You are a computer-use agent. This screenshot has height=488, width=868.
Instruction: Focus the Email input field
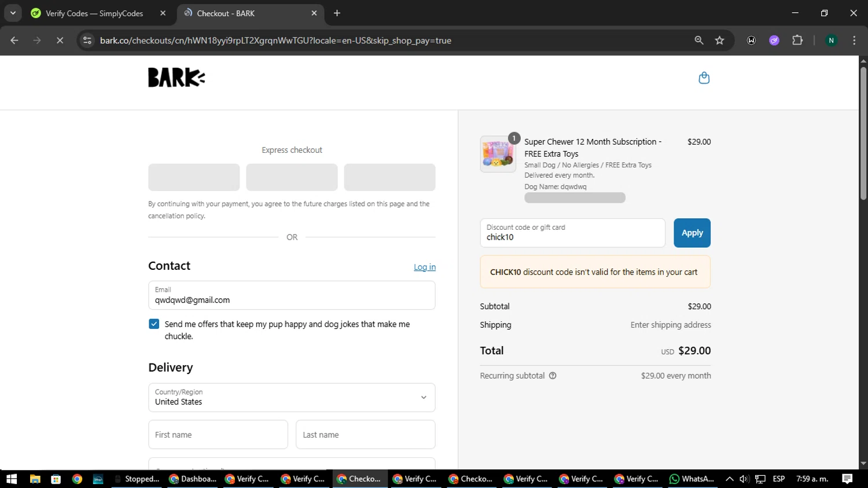292,295
